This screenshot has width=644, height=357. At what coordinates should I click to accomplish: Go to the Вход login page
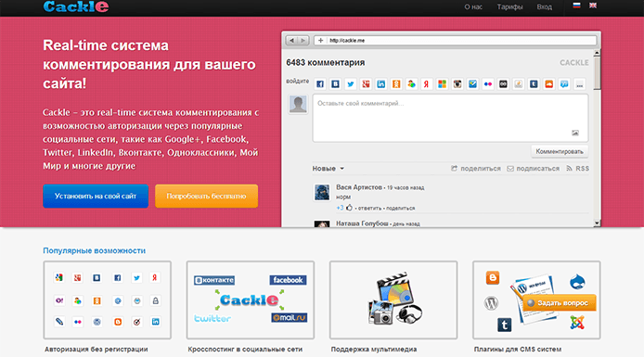tap(544, 7)
